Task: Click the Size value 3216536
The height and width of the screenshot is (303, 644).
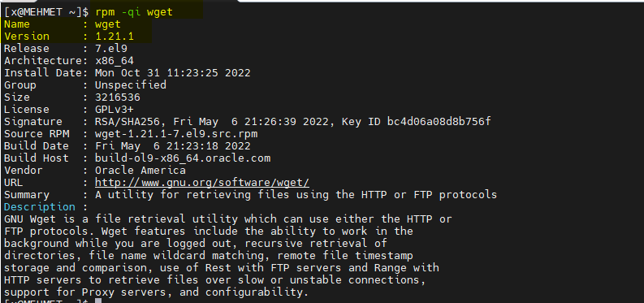Action: [x=118, y=97]
